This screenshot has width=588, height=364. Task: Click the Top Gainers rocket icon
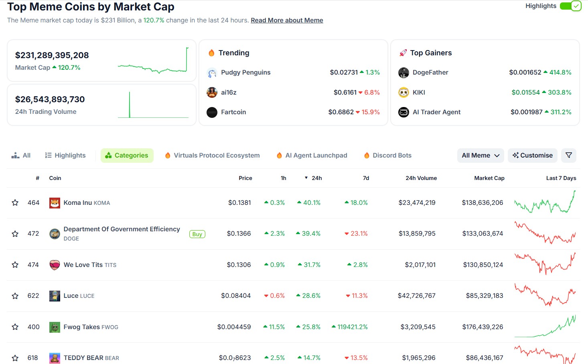pyautogui.click(x=403, y=53)
